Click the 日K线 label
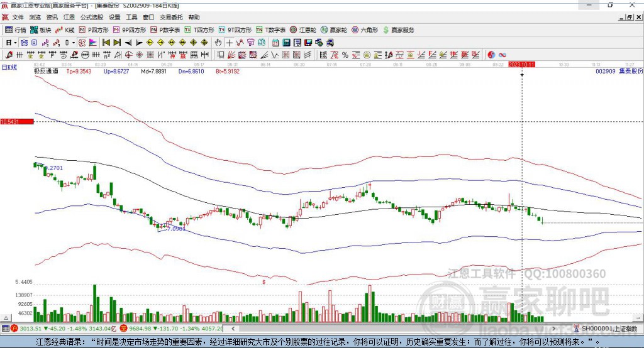Viewport: 644px width, 348px height. (9, 68)
